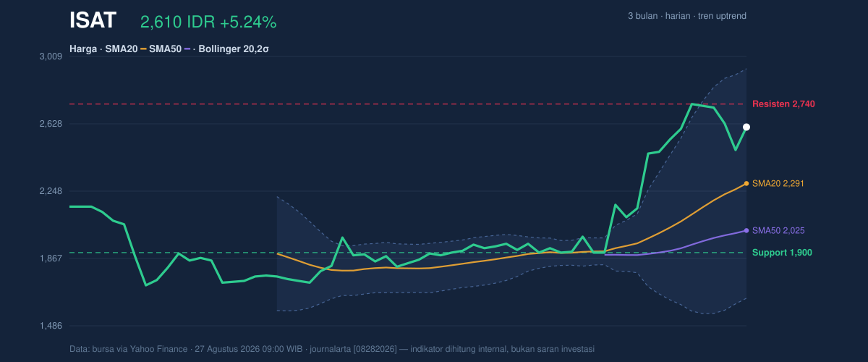Click the Resisten 2,740 label
Screen dimensions: 868x362
(x=783, y=104)
